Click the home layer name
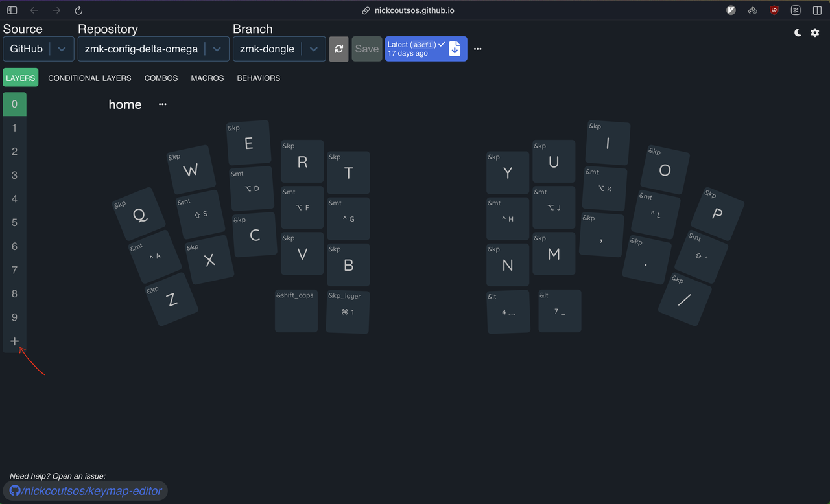Screen dimensions: 830x504 (x=125, y=104)
